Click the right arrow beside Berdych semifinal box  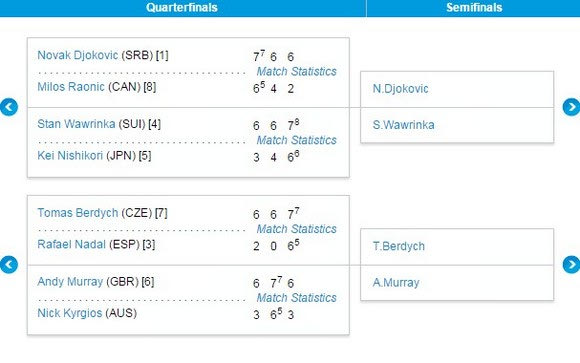[571, 265]
